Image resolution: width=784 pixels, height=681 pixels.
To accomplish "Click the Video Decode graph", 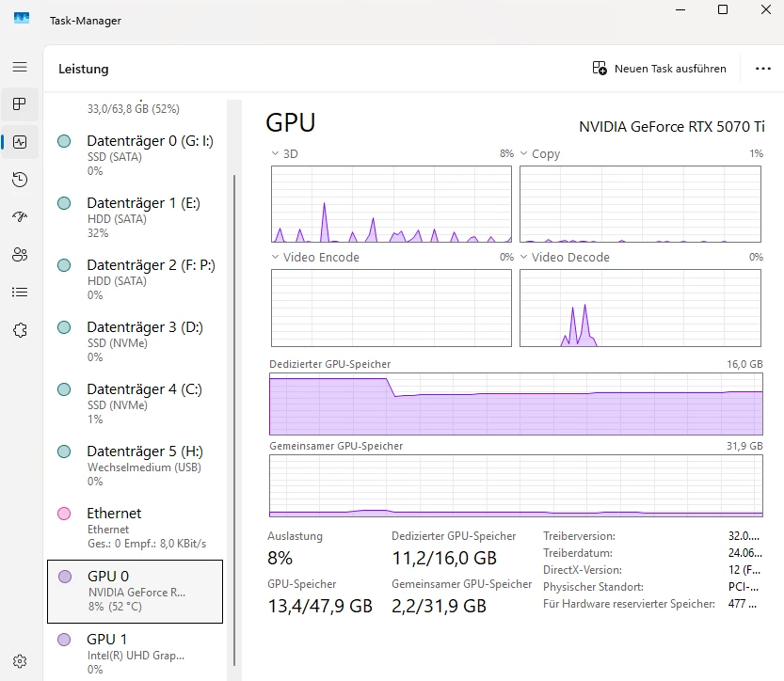I will 641,308.
